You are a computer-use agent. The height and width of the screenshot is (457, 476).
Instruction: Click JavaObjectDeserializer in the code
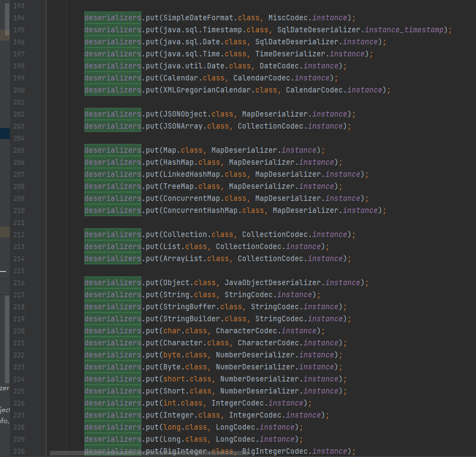click(x=273, y=282)
